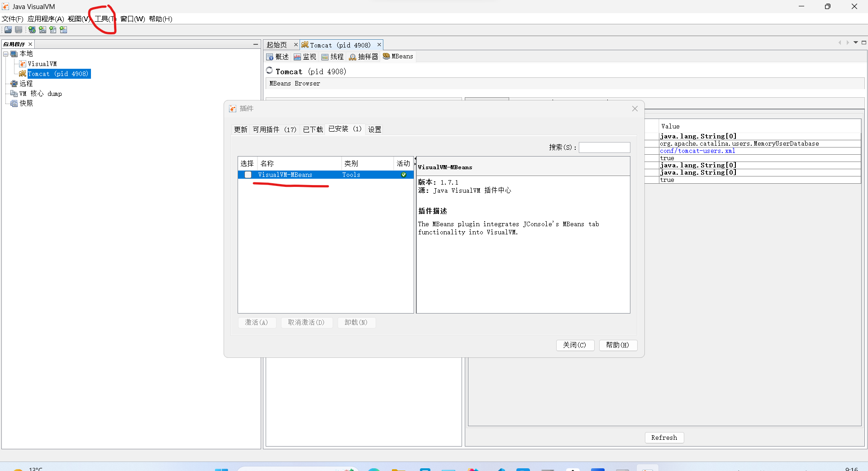
Task: Open a snapshot via the Load toolbar icon
Action: tap(8, 30)
